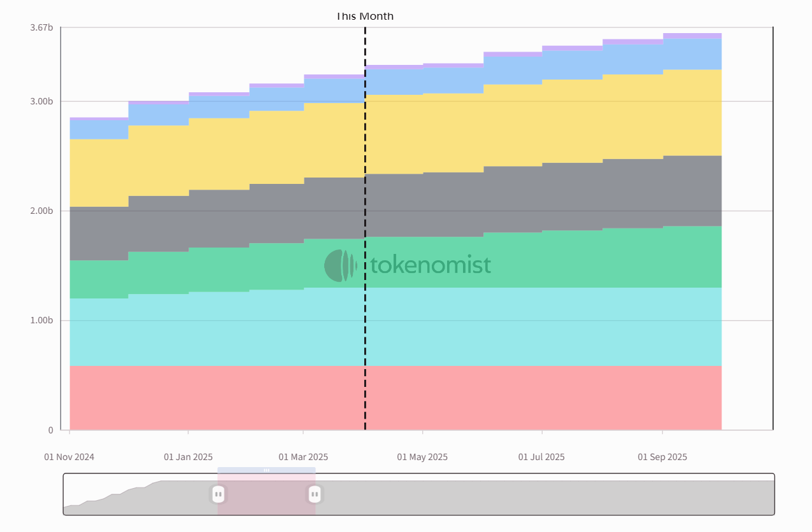
Task: Click the 01 Jan 2025 axis label
Action: 189,457
